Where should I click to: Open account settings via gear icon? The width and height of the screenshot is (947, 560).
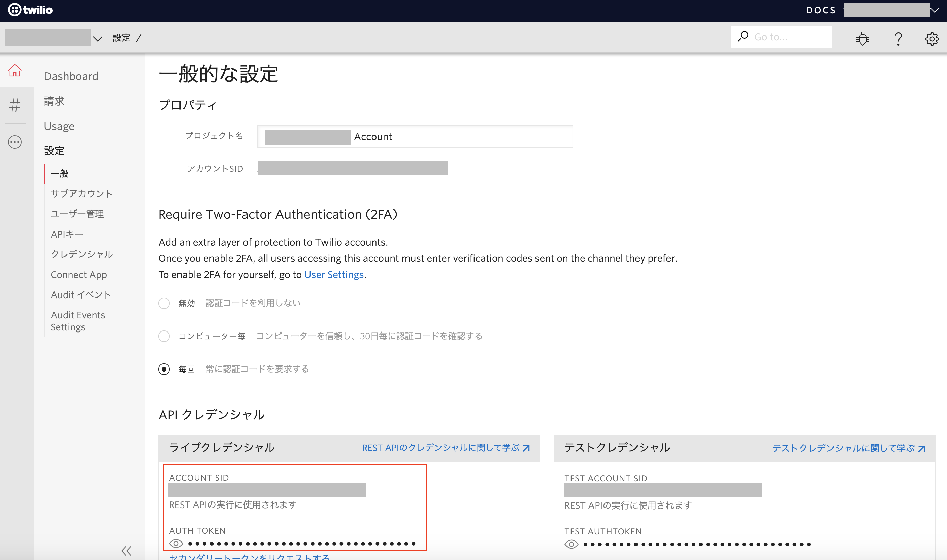[932, 39]
